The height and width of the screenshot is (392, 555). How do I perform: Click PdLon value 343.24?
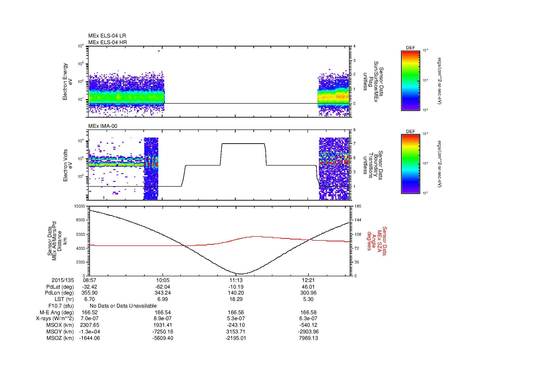point(163,293)
